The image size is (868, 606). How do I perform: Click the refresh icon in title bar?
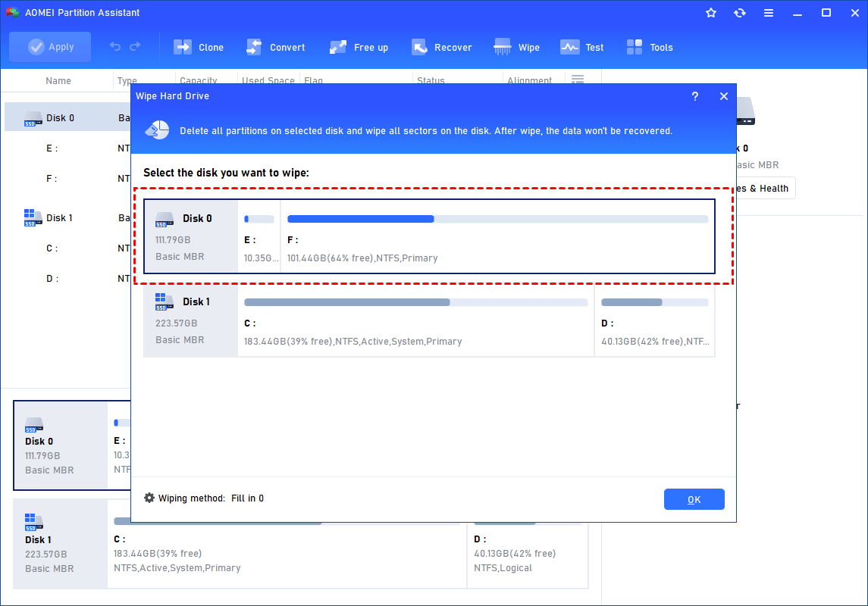[x=740, y=13]
